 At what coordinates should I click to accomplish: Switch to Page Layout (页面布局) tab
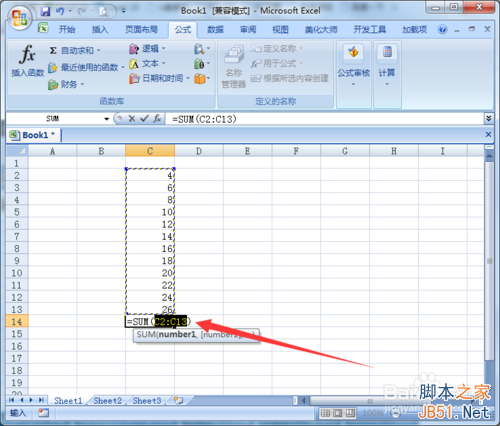pos(141,29)
